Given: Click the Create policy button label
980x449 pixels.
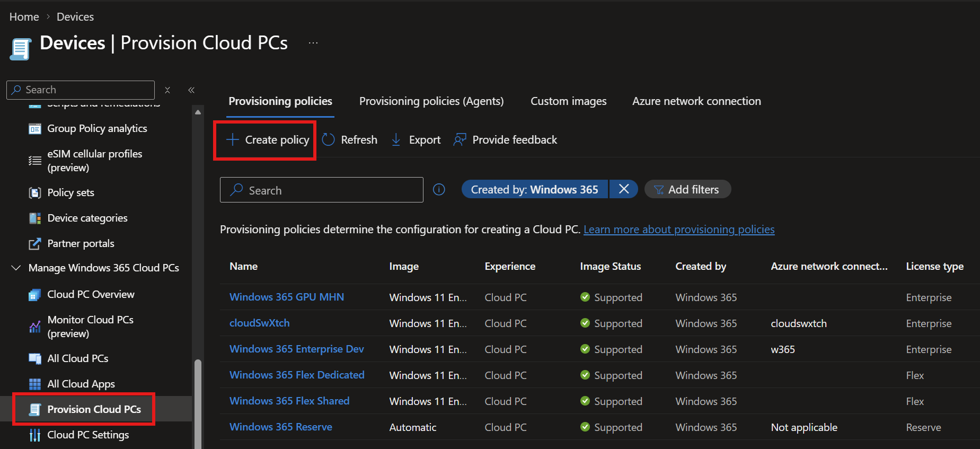Looking at the screenshot, I should pyautogui.click(x=277, y=140).
